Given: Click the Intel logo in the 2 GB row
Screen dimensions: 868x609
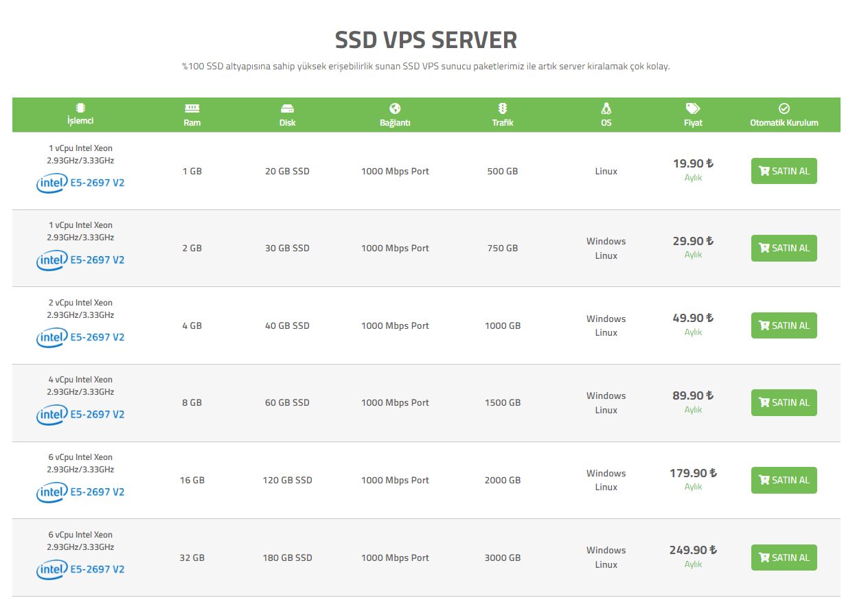Looking at the screenshot, I should pos(52,260).
